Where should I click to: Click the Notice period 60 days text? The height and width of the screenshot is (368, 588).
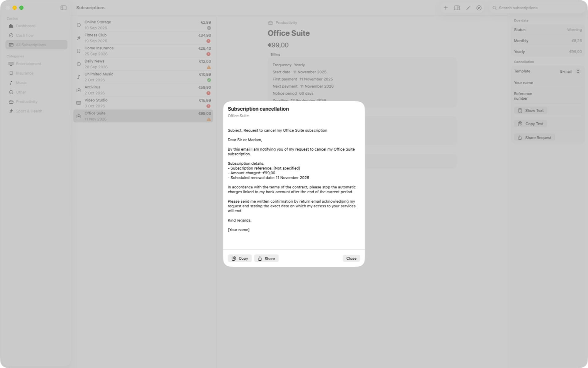pos(293,94)
